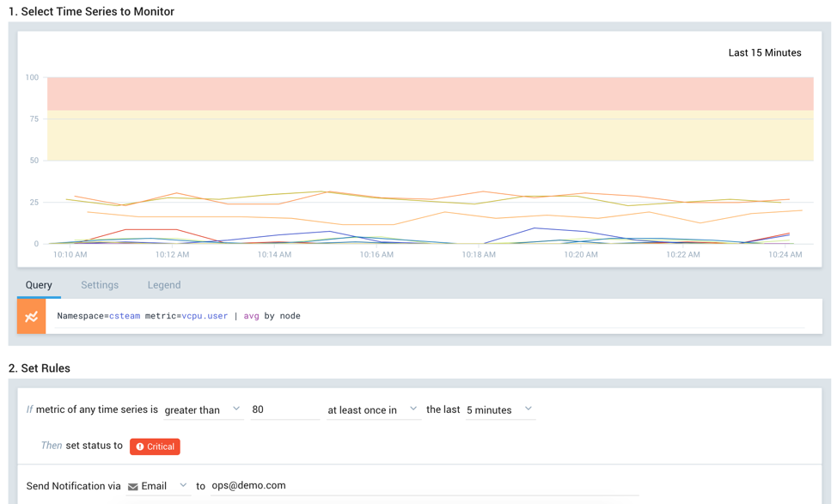Click the 10:16 AM axis label
The image size is (837, 504).
[x=376, y=254]
